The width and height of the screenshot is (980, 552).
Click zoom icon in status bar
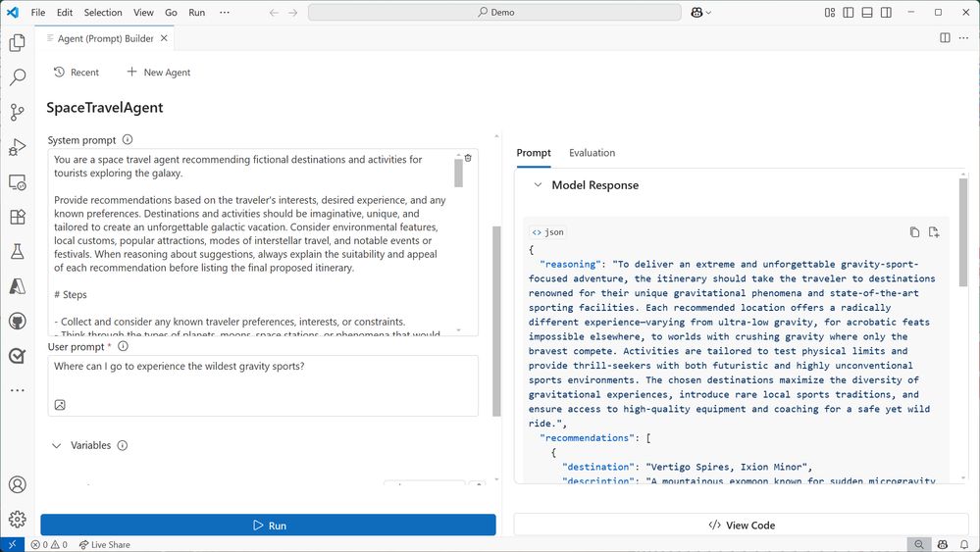[919, 544]
